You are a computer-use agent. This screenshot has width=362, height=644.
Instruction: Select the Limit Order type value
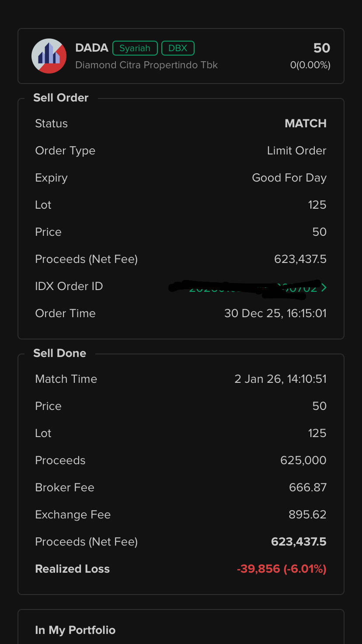pos(296,150)
